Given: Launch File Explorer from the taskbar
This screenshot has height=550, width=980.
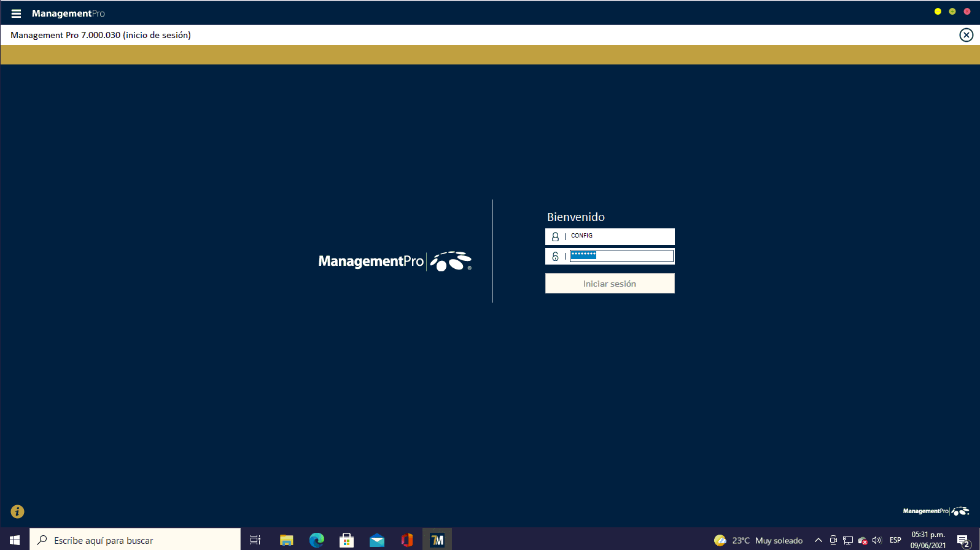Looking at the screenshot, I should pyautogui.click(x=286, y=540).
